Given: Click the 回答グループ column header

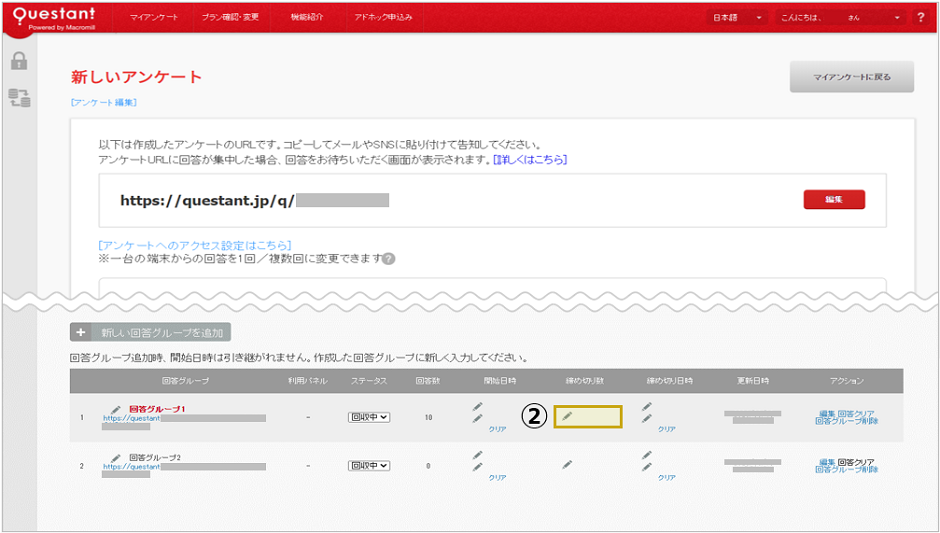Looking at the screenshot, I should (x=185, y=381).
